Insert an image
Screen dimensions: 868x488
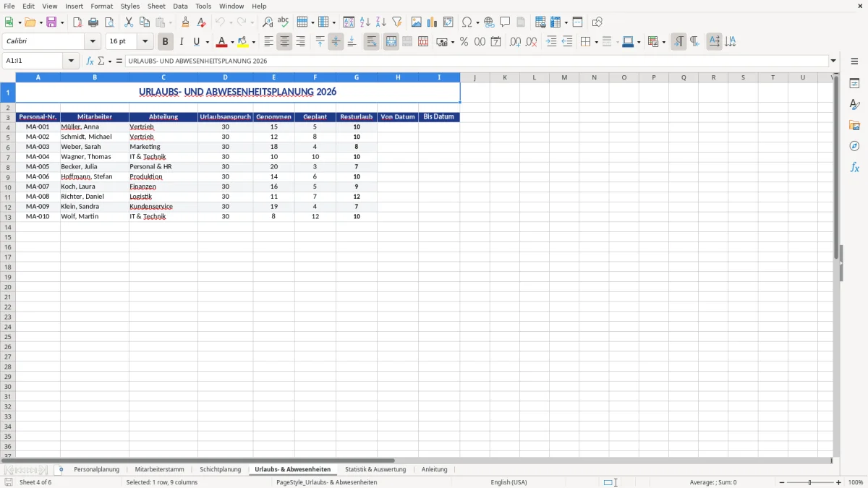point(417,22)
